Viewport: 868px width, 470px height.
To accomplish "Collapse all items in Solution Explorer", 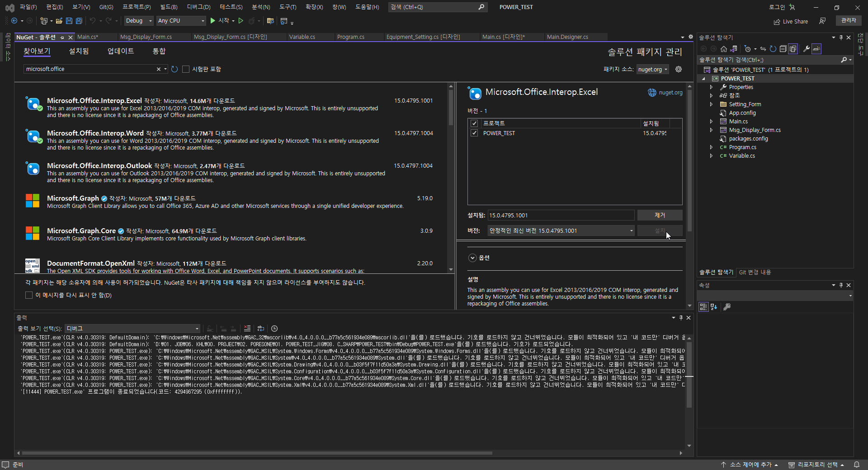I will click(x=783, y=49).
